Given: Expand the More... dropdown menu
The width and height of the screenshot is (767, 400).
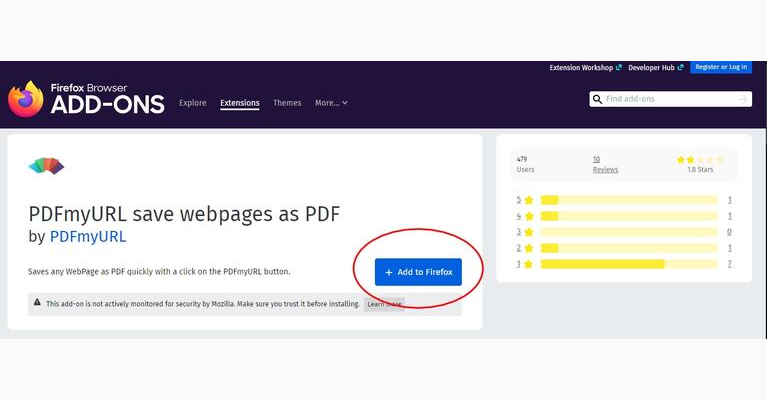Looking at the screenshot, I should pos(331,103).
